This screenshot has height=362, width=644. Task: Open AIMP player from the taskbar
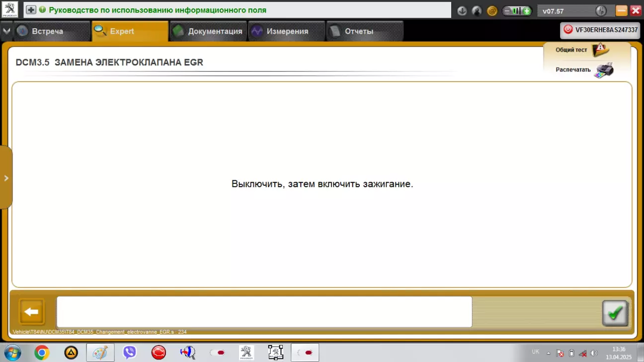pyautogui.click(x=71, y=353)
